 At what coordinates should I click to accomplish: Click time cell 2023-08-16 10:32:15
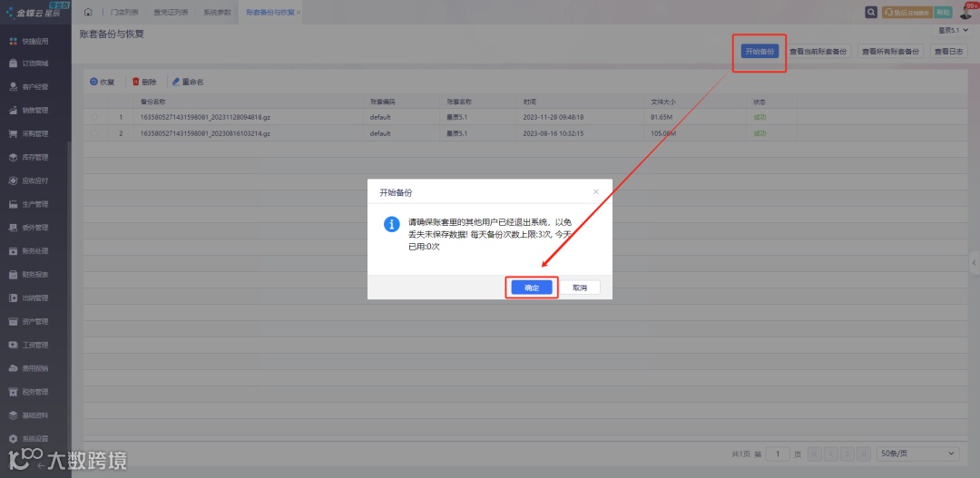tap(554, 133)
